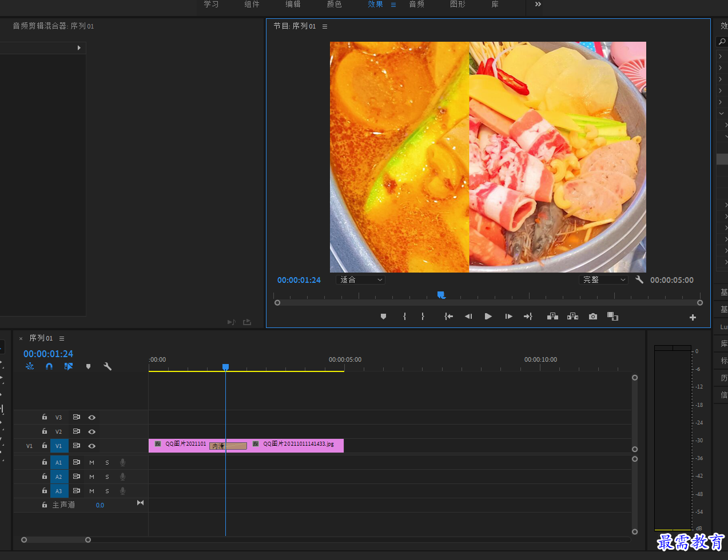728x560 pixels.
Task: Go to In point
Action: pos(449,317)
